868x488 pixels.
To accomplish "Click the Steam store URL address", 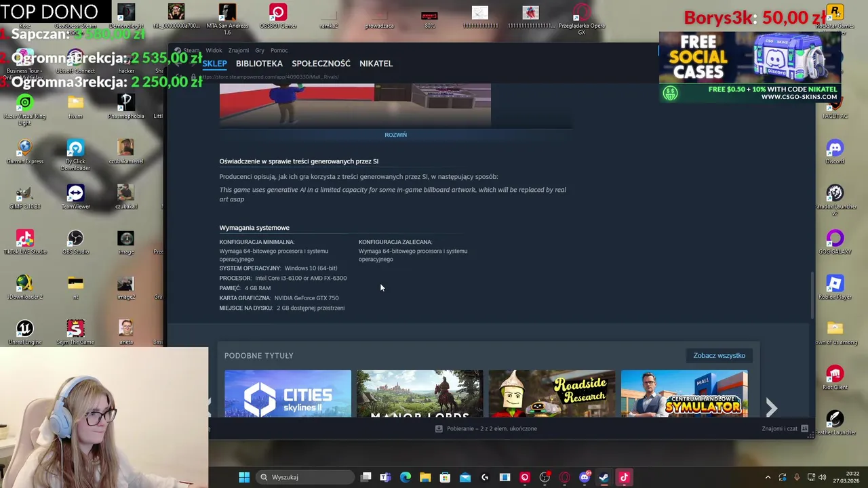I will (270, 77).
